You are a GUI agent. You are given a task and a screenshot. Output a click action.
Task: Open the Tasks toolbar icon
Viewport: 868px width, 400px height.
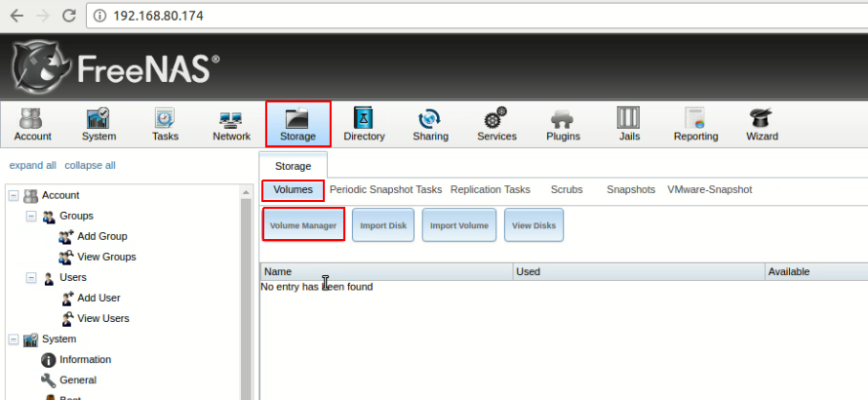tap(165, 124)
